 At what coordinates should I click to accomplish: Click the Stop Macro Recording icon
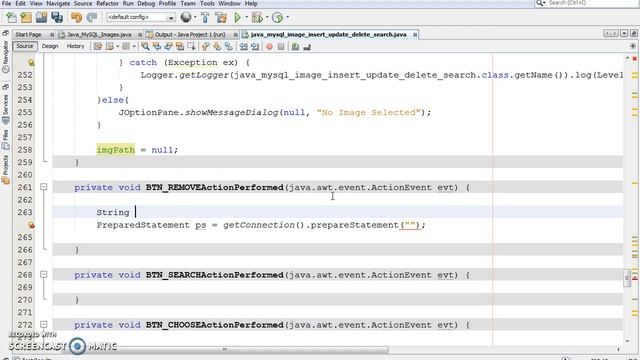(281, 47)
